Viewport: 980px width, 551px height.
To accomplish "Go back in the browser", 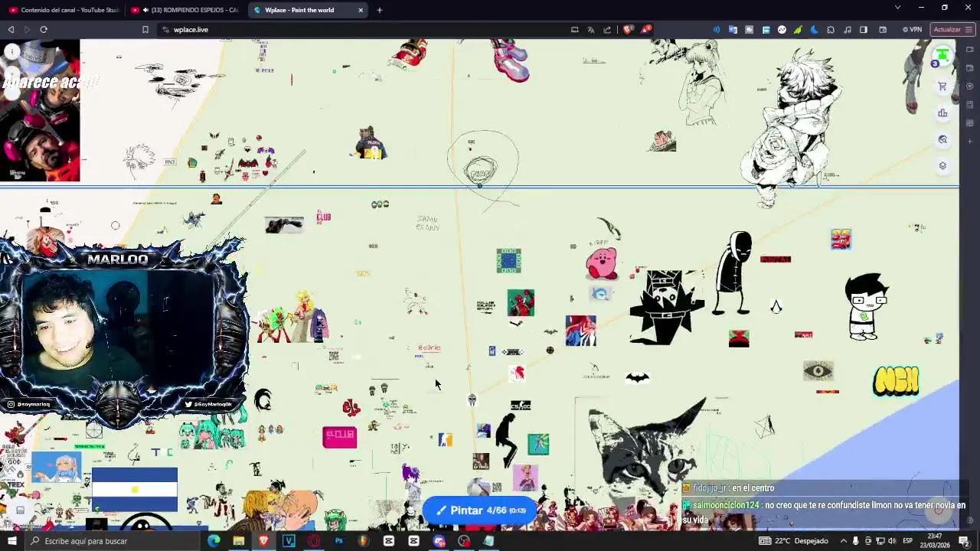I will pyautogui.click(x=11, y=30).
